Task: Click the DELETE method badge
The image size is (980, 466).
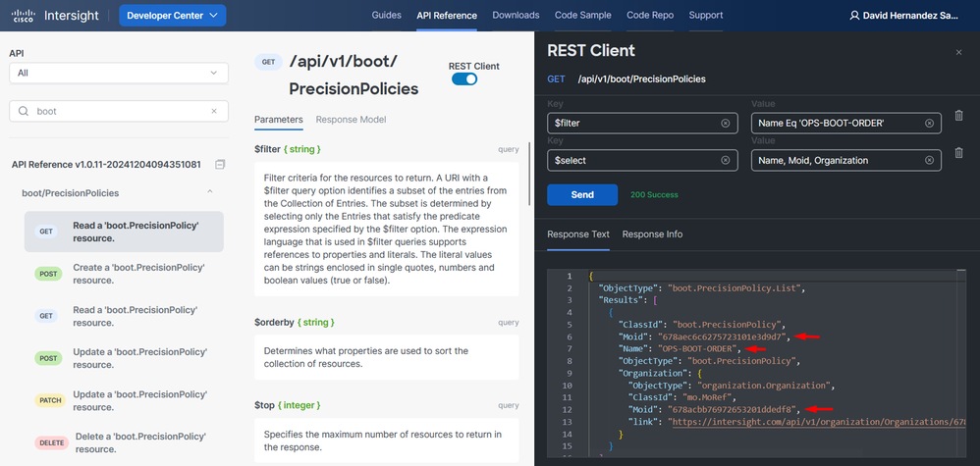Action: coord(52,442)
